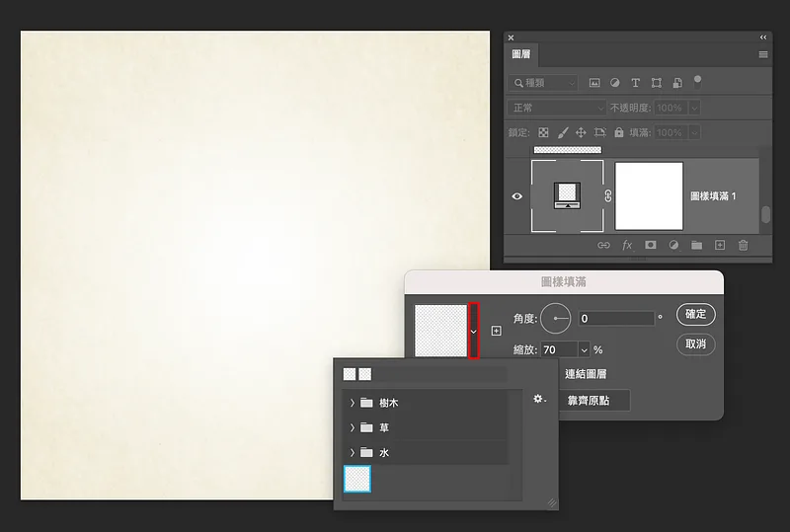The image size is (790, 532).
Task: Lock image pixels brush icon
Action: 563,132
